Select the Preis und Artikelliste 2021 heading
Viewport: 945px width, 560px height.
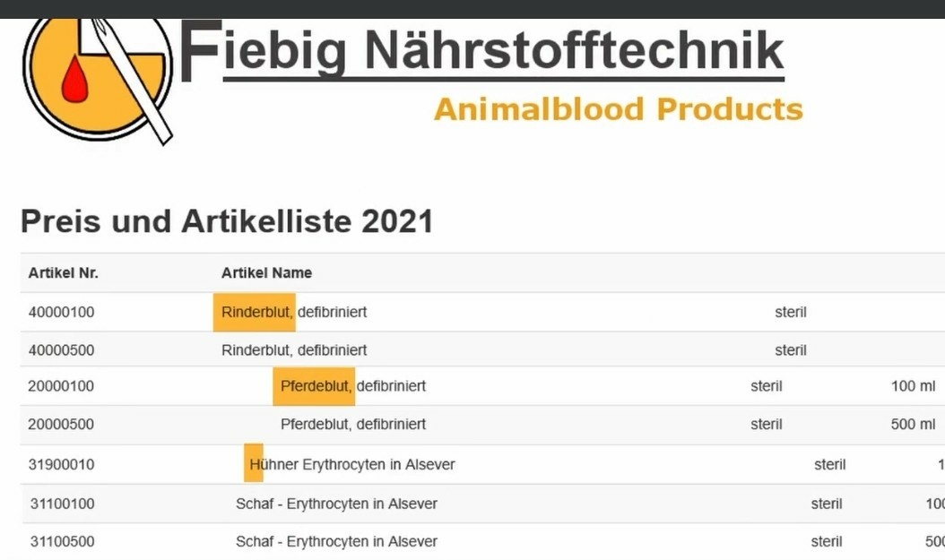click(x=227, y=221)
